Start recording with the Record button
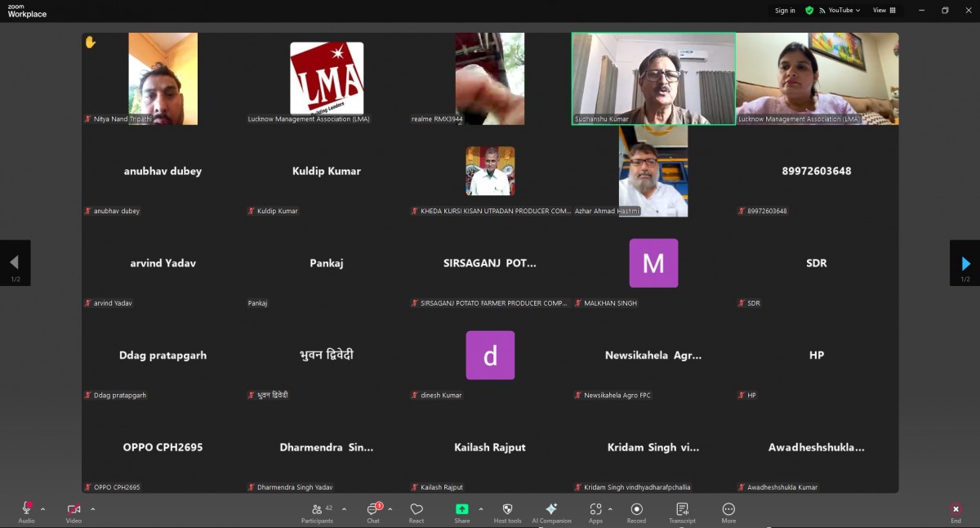Screen dimensions: 980x528 click(636, 512)
